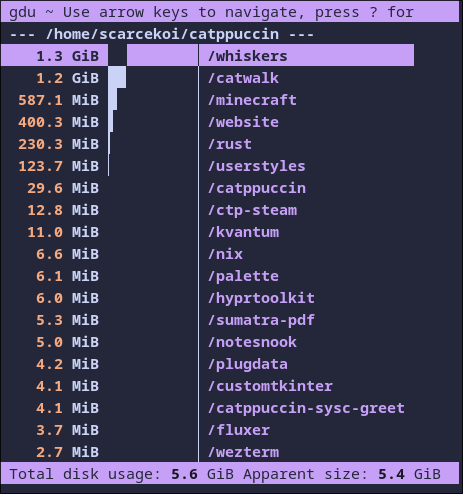
Task: Open the /notesnook folder
Action: click(252, 342)
